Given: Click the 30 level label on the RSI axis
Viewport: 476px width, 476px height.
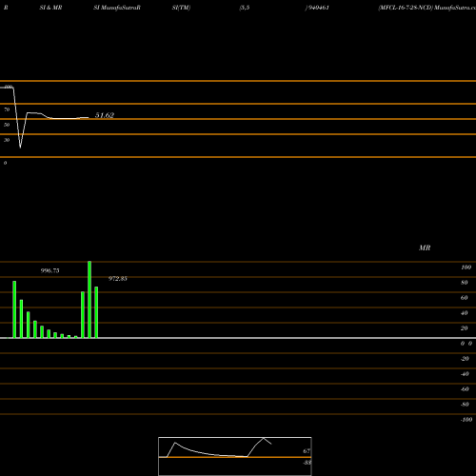Looking at the screenshot, I should (7, 140).
